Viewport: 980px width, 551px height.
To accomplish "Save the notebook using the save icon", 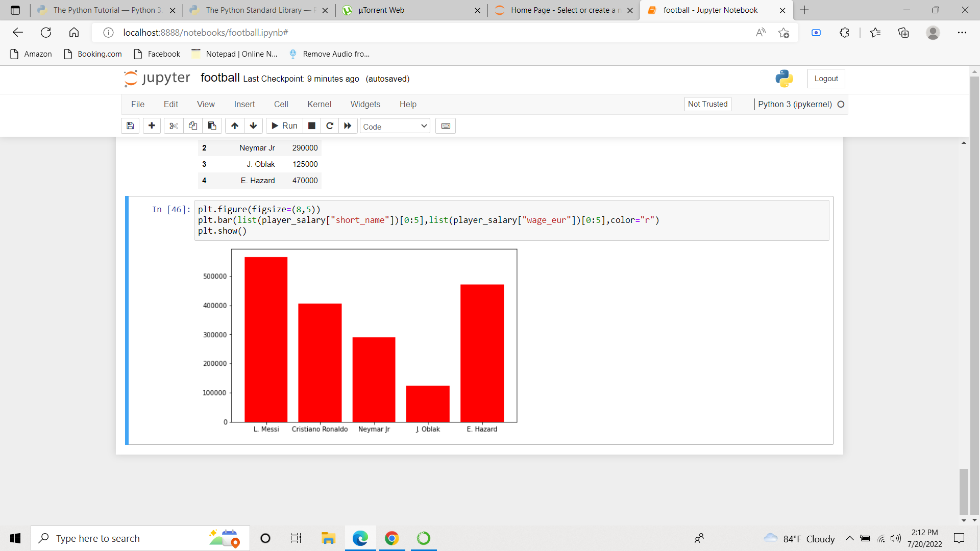I will click(x=130, y=126).
